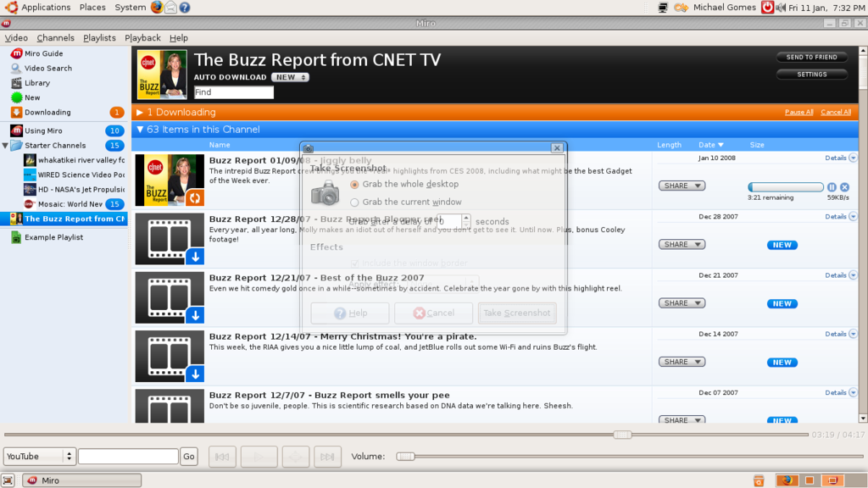Collapse the Starter Channels folder
The height and width of the screenshot is (488, 868).
[5, 146]
